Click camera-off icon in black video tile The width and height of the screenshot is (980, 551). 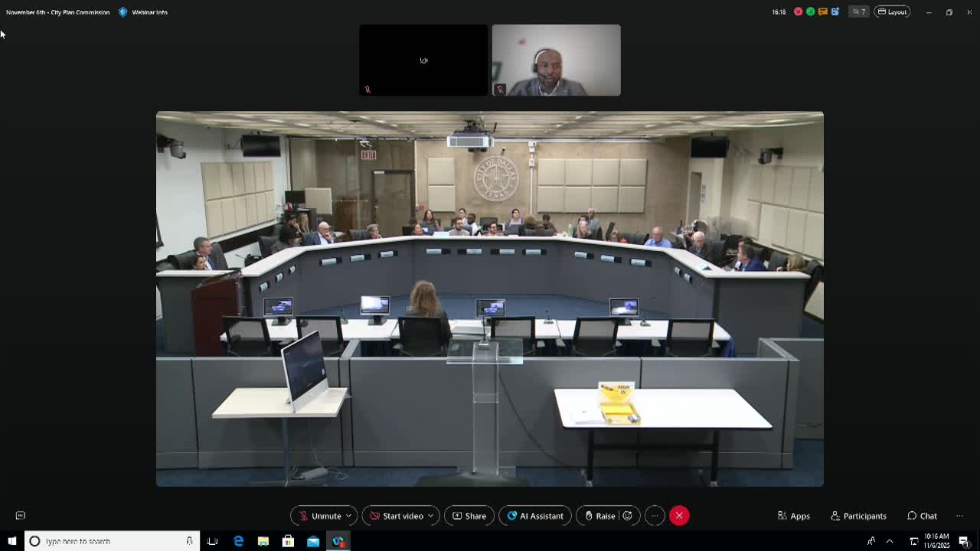click(x=423, y=60)
